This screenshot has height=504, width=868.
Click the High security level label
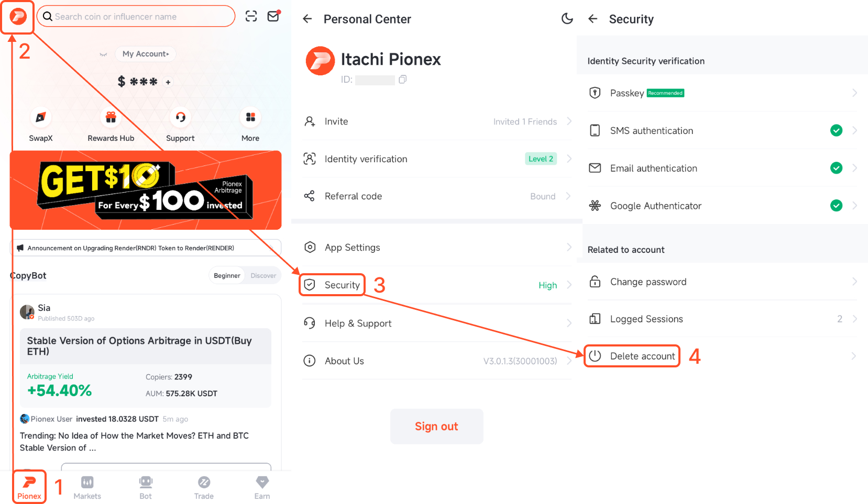point(547,285)
